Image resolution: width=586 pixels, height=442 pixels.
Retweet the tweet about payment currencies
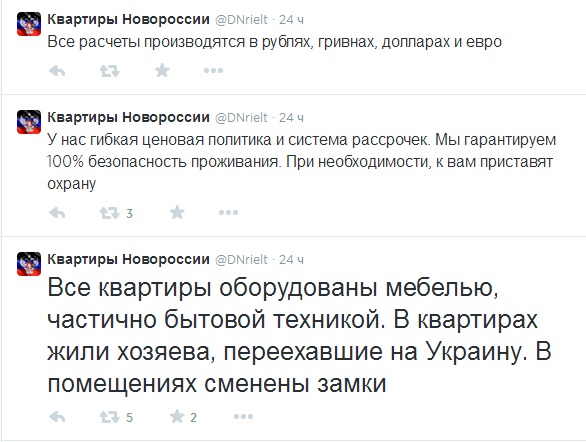pos(110,71)
